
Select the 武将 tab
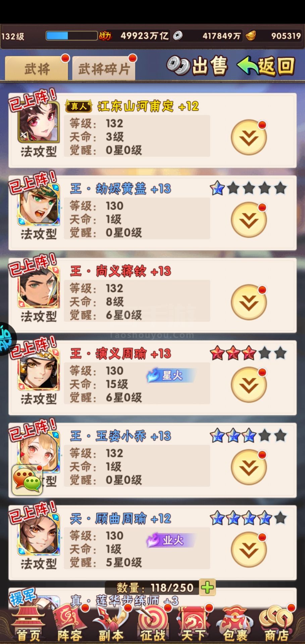(x=37, y=68)
